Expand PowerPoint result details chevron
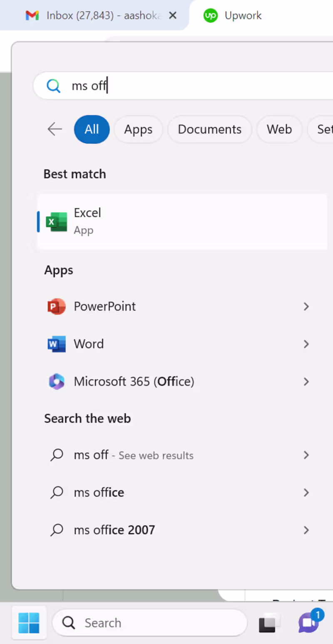Screen dimensions: 333x644 [306, 307]
